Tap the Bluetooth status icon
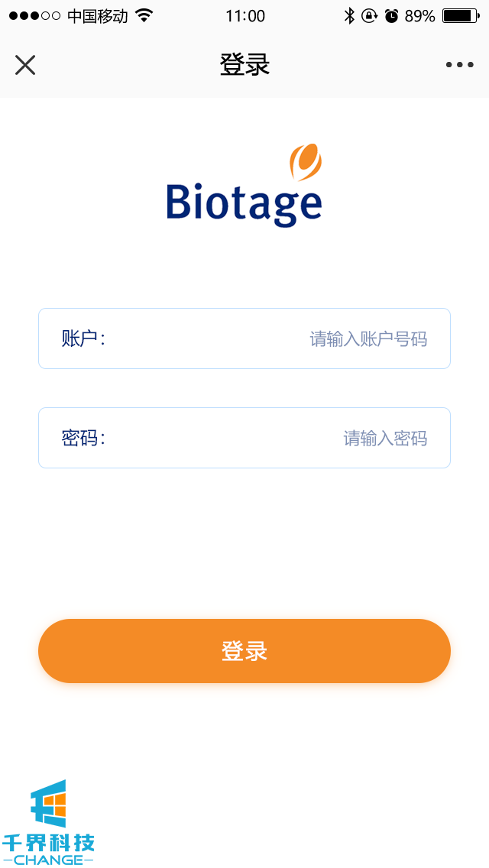Image resolution: width=489 pixels, height=868 pixels. tap(349, 16)
